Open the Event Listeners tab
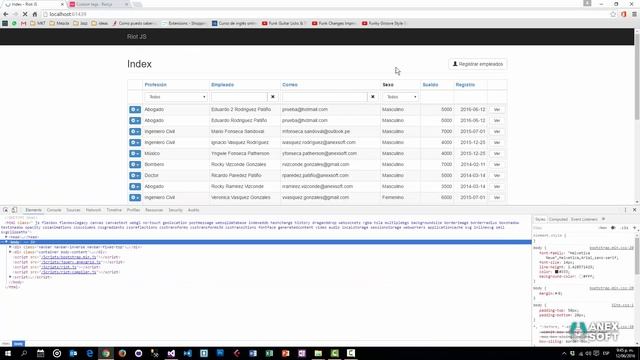The height and width of the screenshot is (360, 640). tap(584, 220)
